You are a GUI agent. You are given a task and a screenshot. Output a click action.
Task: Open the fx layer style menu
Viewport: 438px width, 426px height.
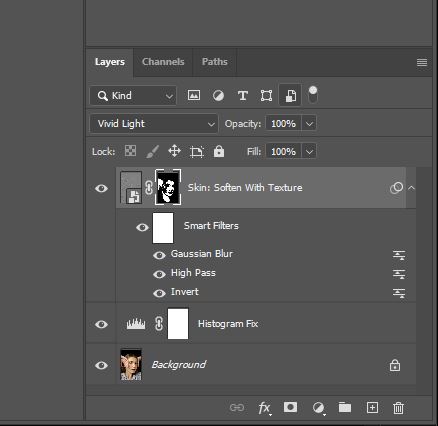pos(264,408)
